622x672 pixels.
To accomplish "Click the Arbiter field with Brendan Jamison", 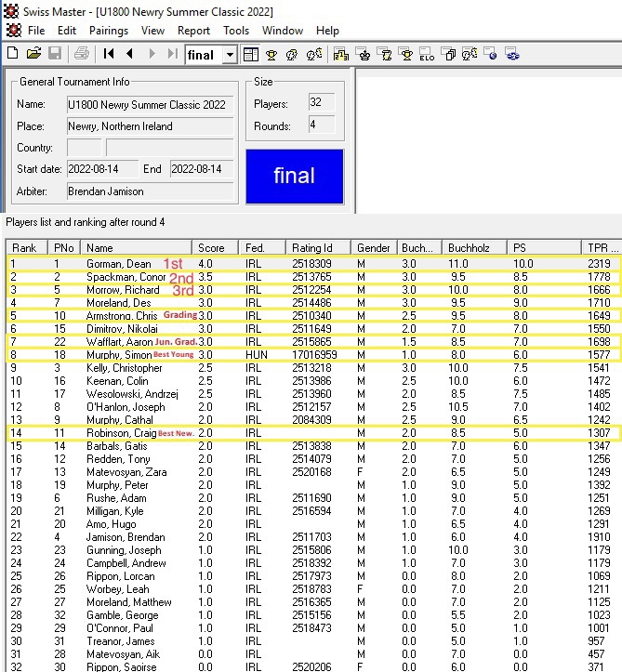I will (148, 191).
